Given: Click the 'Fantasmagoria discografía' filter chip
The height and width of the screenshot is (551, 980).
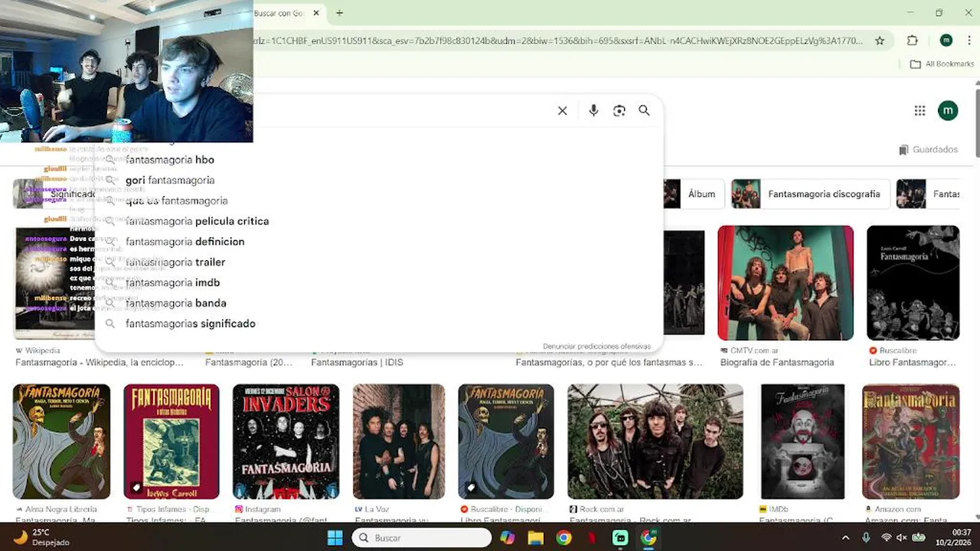Looking at the screenshot, I should pos(810,194).
